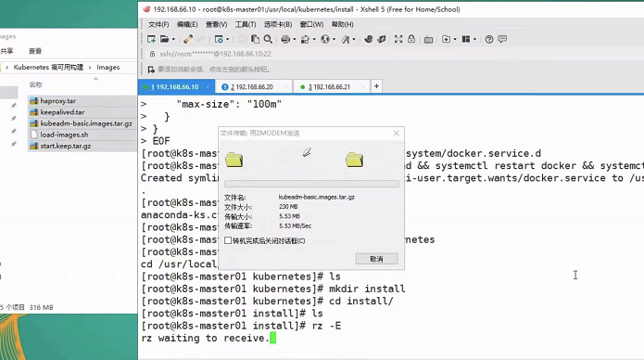Click the Paste clipboard toolbar icon
The width and height of the screenshot is (644, 360).
[x=255, y=39]
